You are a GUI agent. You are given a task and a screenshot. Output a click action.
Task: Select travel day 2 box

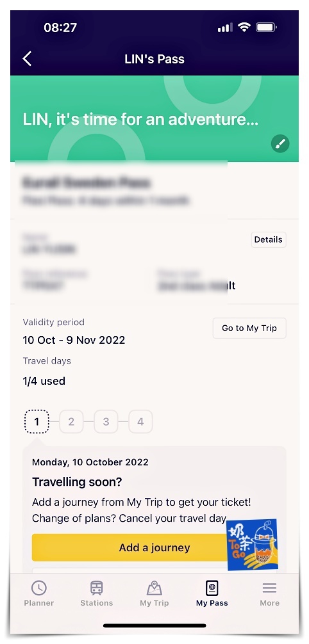pyautogui.click(x=71, y=421)
